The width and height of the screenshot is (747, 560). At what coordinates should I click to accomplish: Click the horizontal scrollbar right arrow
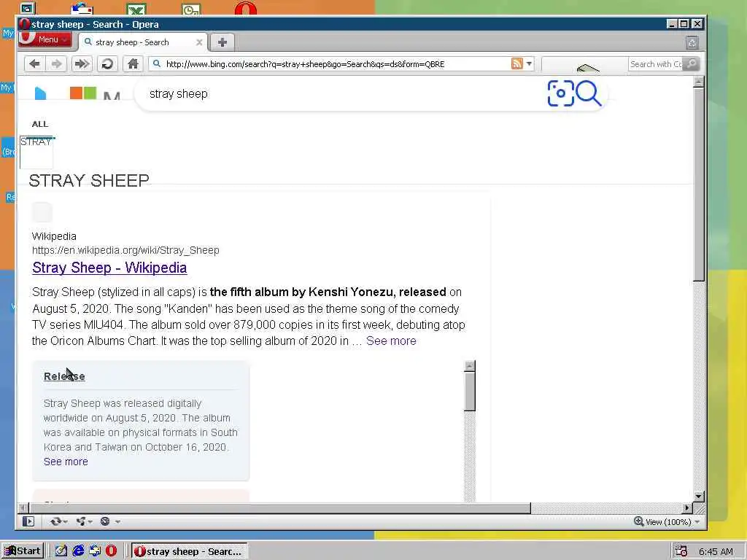(x=687, y=508)
